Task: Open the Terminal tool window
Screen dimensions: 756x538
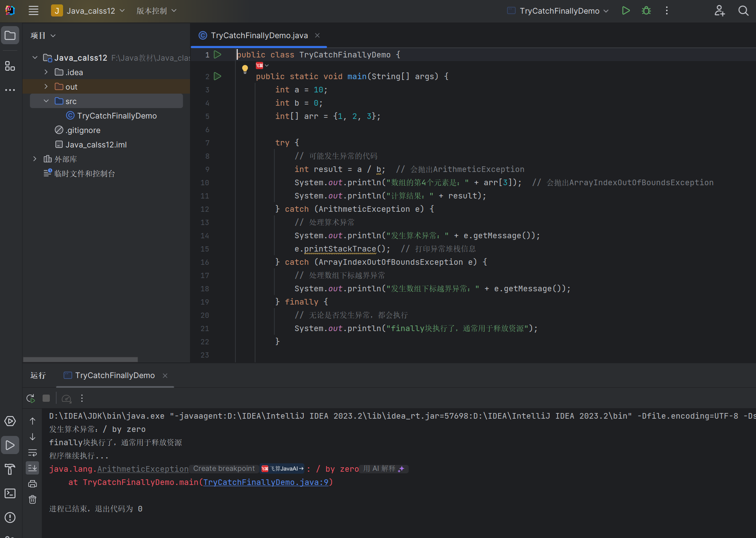Action: coord(10,493)
